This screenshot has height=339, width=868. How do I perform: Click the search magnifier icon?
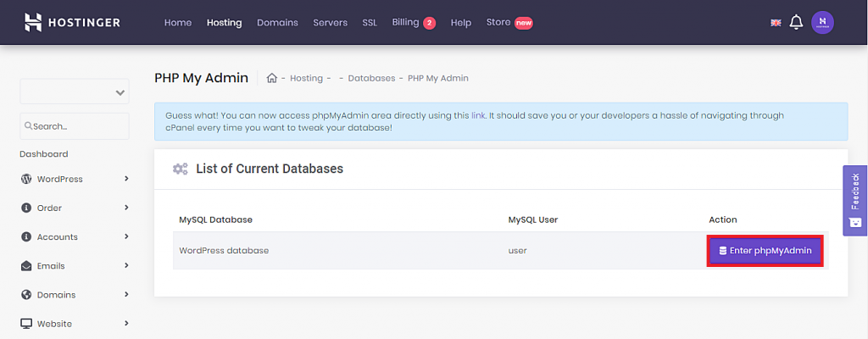28,126
